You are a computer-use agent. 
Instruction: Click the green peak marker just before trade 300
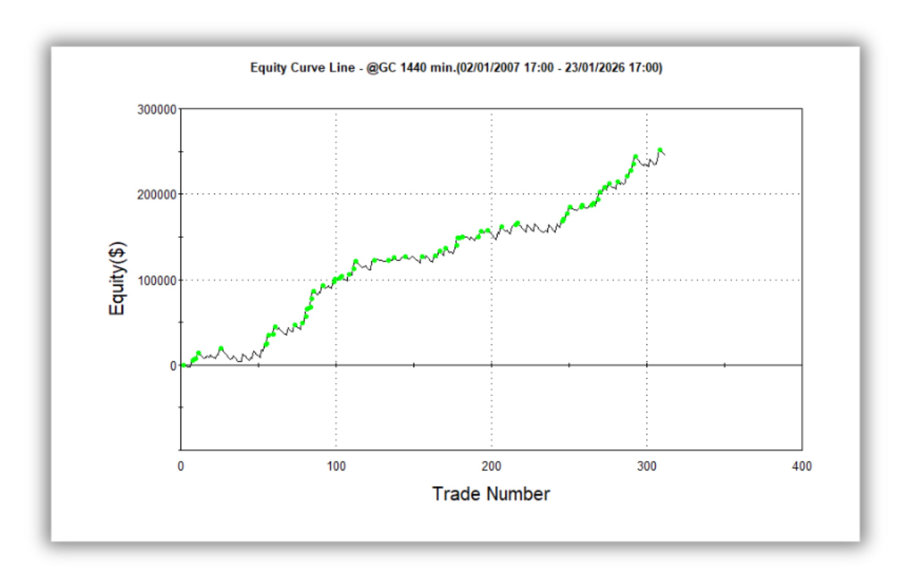635,157
